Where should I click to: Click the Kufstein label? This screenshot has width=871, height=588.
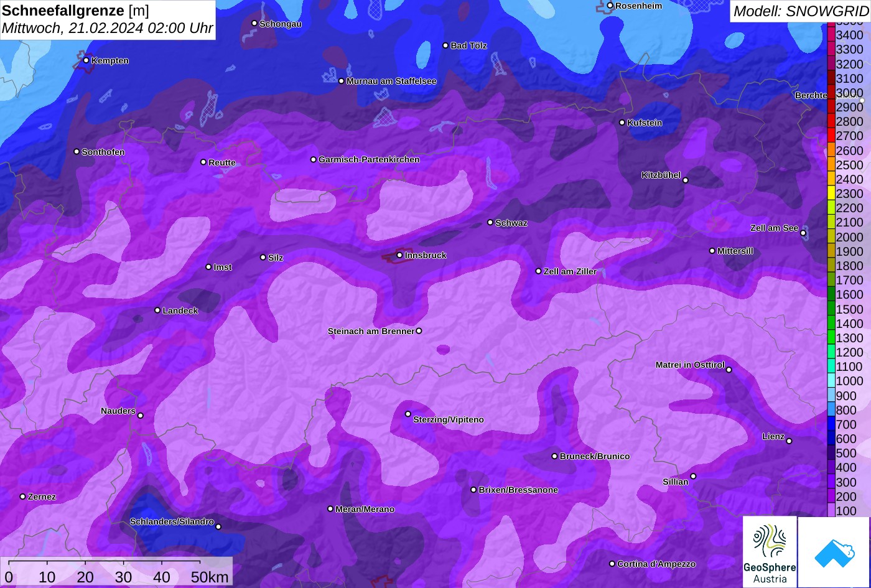pyautogui.click(x=645, y=123)
